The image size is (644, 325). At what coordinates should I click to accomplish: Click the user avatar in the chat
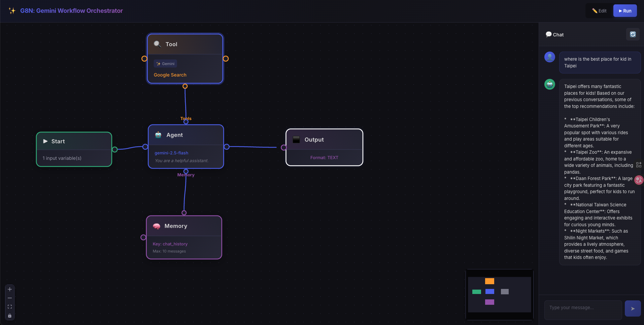pyautogui.click(x=550, y=57)
